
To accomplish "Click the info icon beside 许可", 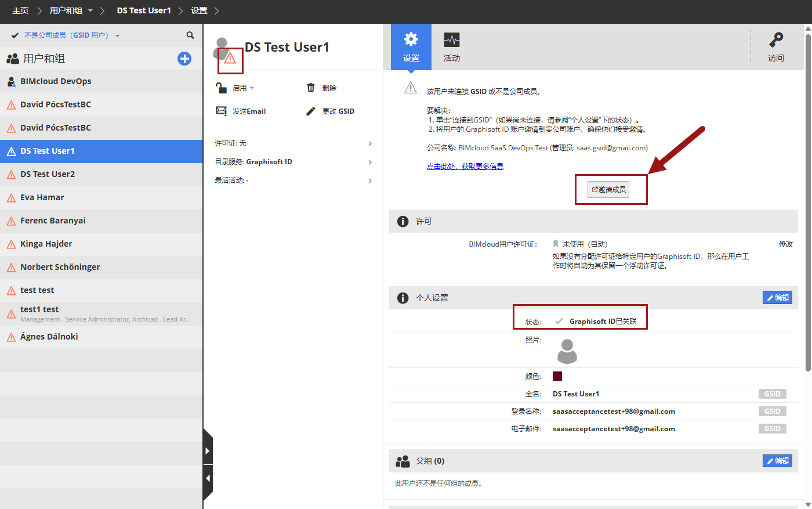I will coord(403,221).
